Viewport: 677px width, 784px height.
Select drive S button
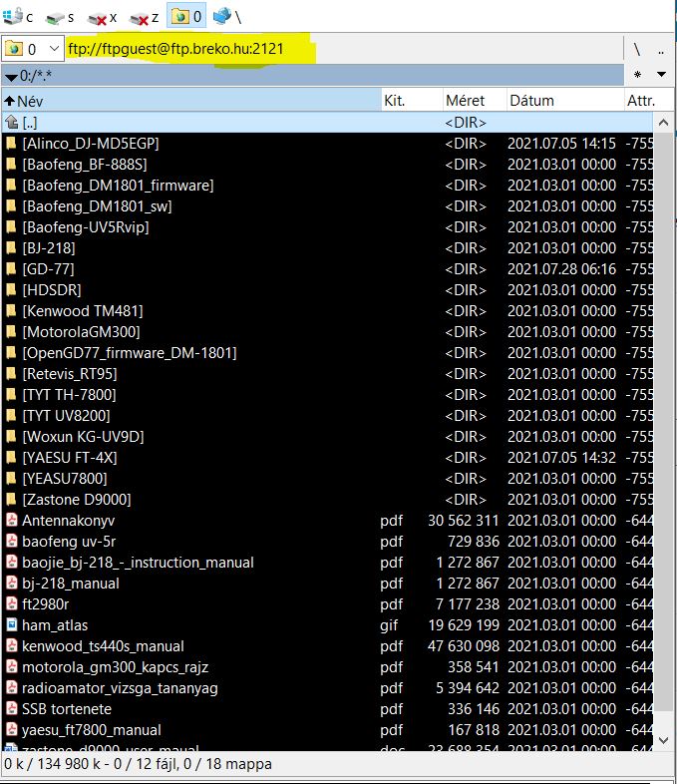60,18
